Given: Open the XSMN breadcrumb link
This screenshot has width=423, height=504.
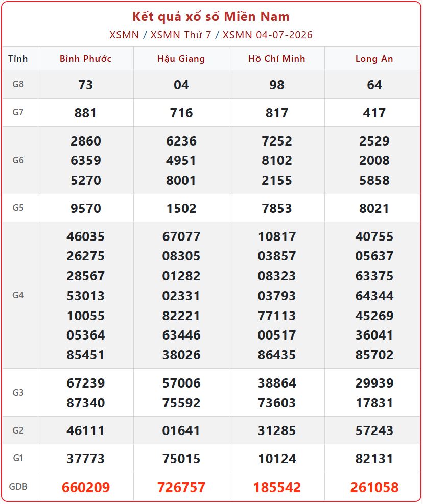Looking at the screenshot, I should pos(124,35).
